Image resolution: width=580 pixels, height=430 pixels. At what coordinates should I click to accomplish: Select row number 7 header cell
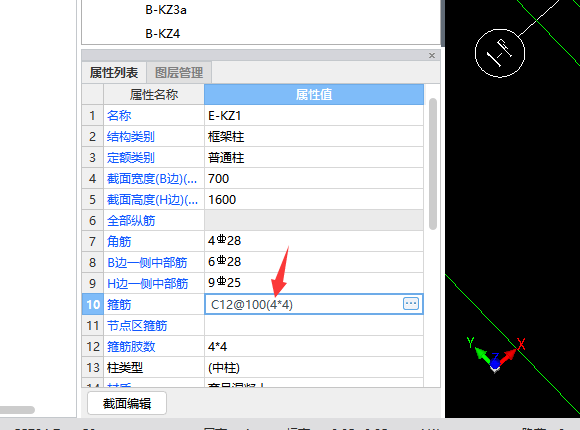tap(92, 242)
